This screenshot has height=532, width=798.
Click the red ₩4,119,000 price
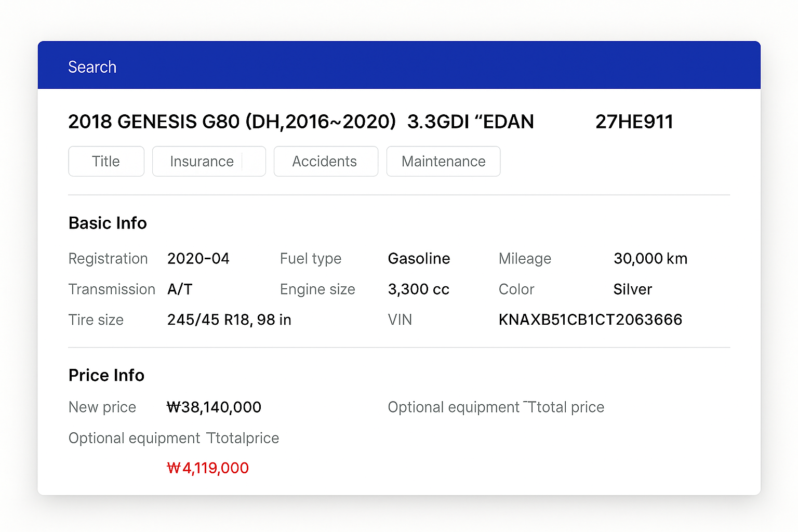tap(207, 468)
